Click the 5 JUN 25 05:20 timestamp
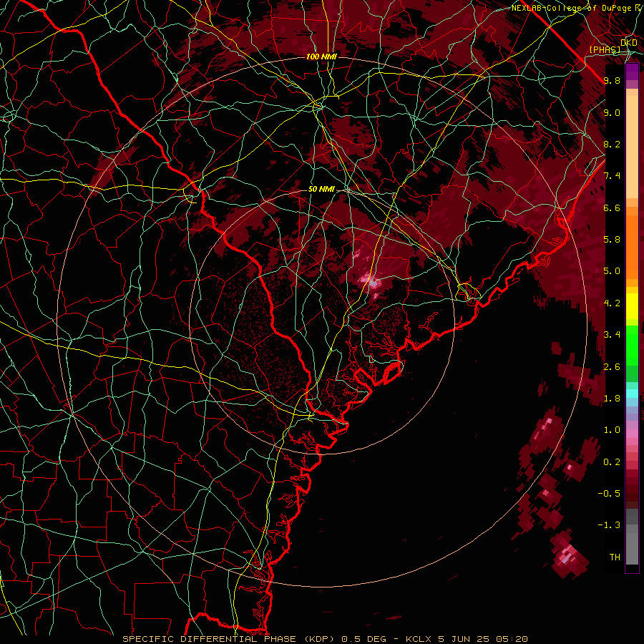The width and height of the screenshot is (644, 644). point(484,639)
